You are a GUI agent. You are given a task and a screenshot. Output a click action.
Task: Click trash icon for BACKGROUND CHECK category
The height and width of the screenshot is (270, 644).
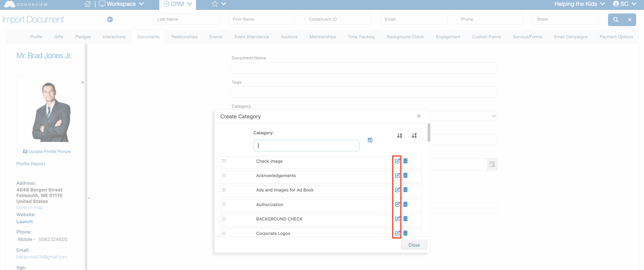405,219
